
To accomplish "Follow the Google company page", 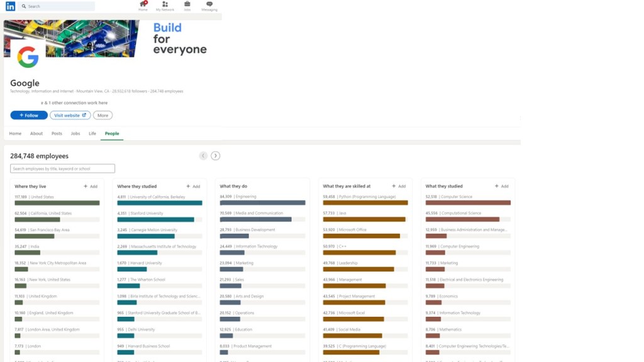I will [29, 116].
